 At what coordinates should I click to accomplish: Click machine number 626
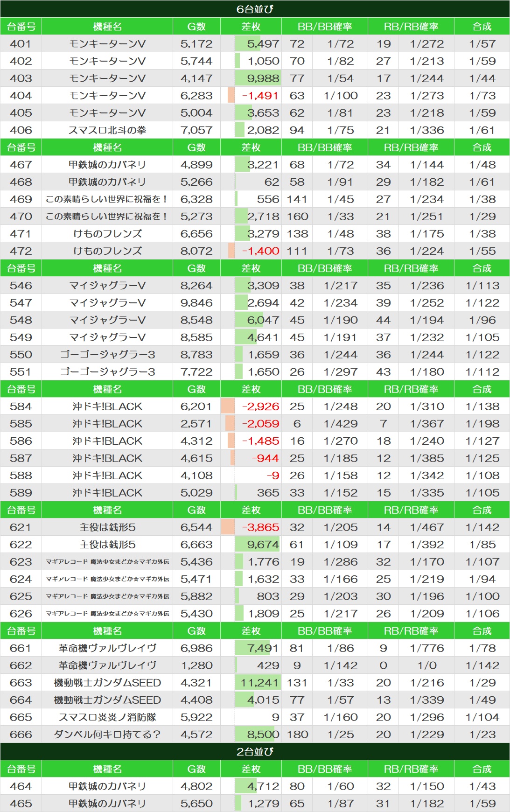coord(21,614)
